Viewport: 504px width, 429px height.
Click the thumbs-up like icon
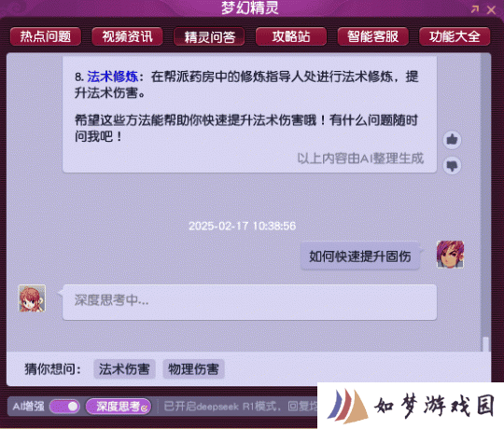pos(452,140)
